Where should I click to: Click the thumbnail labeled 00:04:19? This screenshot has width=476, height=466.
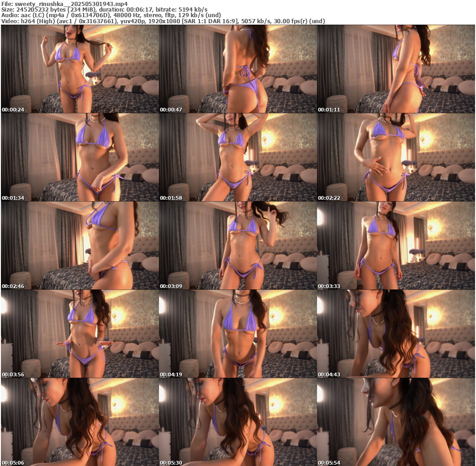(x=238, y=334)
